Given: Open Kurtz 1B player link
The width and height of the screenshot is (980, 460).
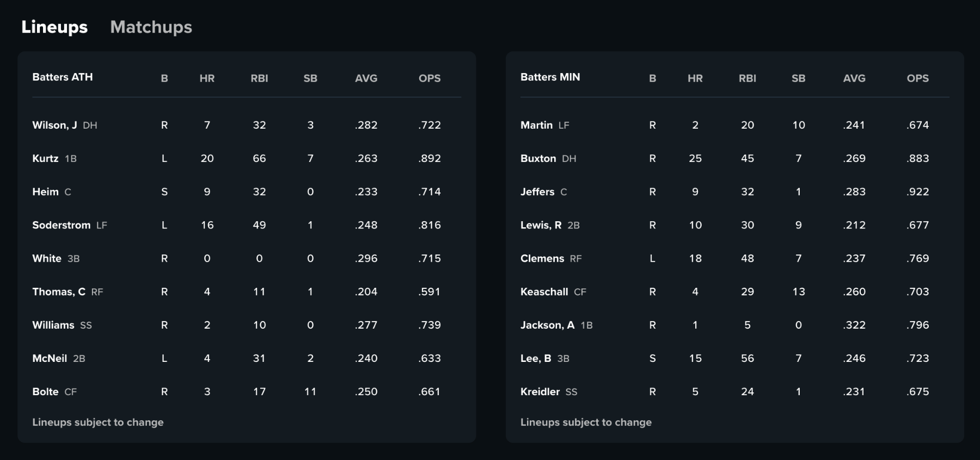Looking at the screenshot, I should click(x=54, y=159).
